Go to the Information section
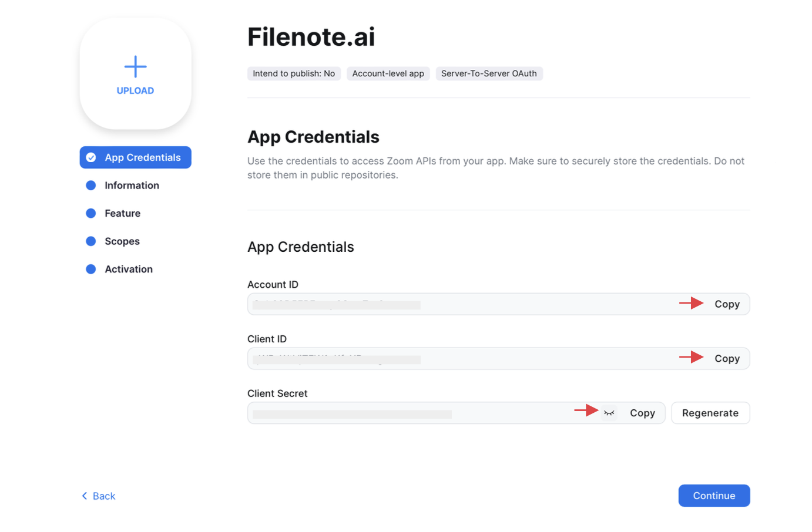This screenshot has width=812, height=532. coord(132,186)
